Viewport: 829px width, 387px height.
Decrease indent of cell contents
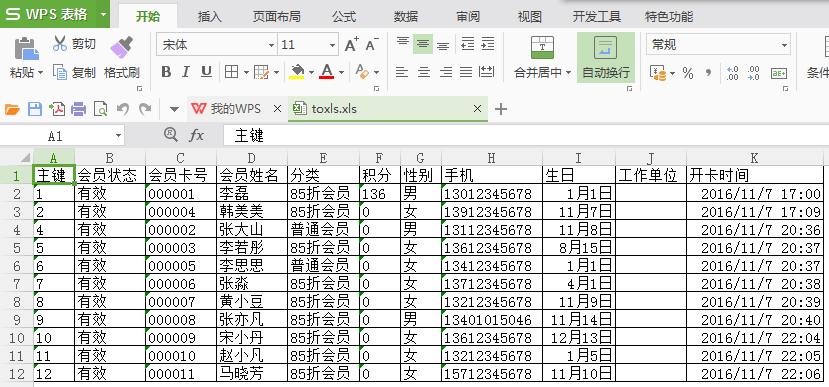[x=467, y=44]
